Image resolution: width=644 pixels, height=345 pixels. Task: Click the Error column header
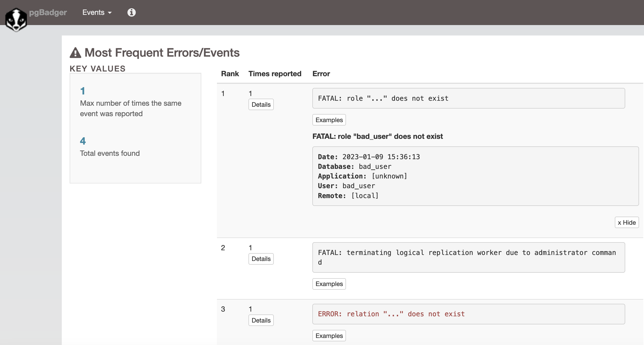click(321, 74)
